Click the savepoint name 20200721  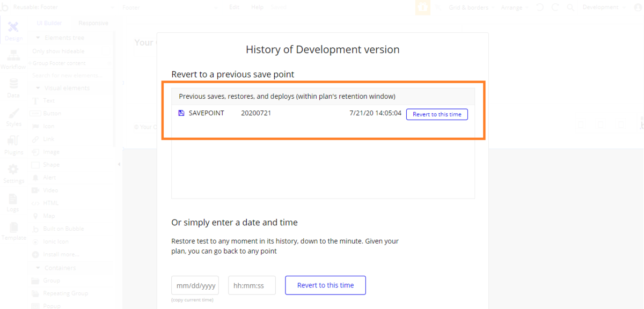256,113
